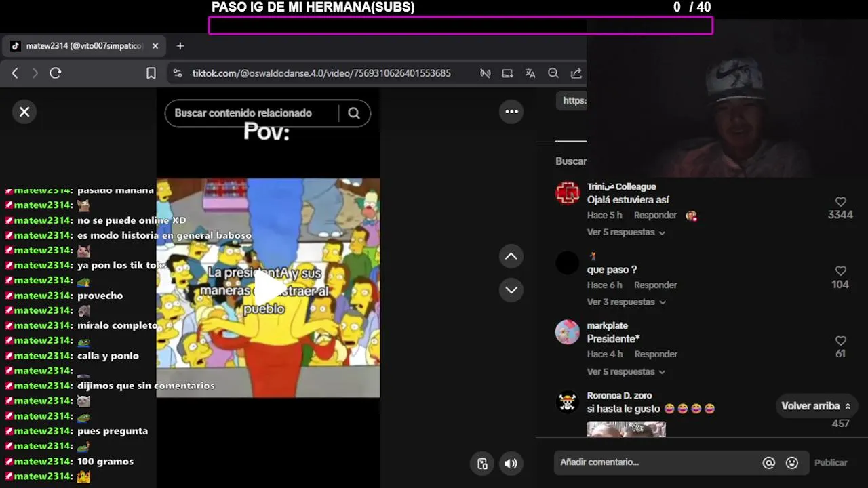This screenshot has width=868, height=488.
Task: Go to next video with down arrow
Action: (511, 290)
